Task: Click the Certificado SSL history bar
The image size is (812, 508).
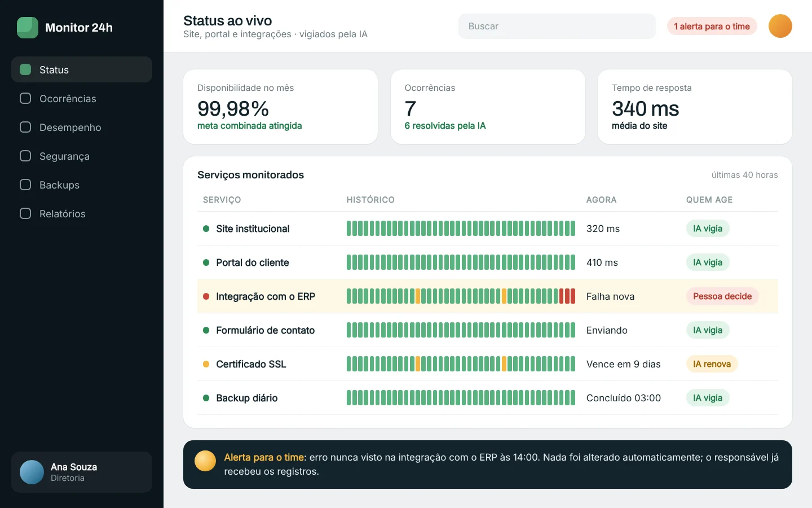Action: (461, 364)
